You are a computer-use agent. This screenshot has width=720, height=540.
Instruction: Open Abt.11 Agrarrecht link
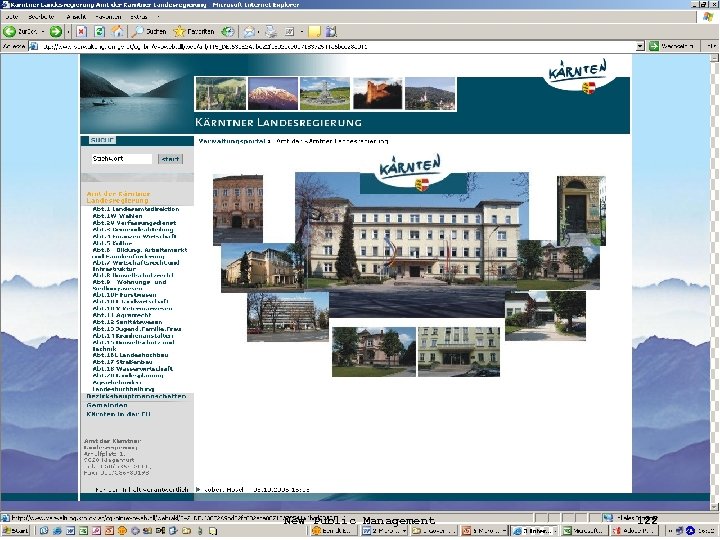coord(122,315)
